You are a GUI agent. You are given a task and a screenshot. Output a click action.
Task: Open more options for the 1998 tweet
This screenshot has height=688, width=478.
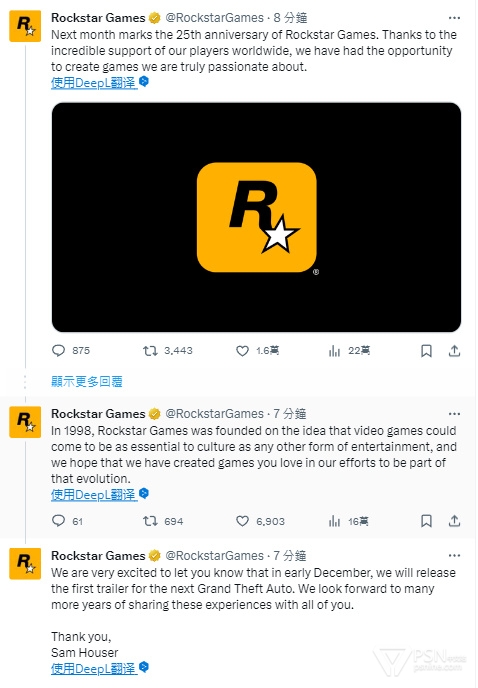click(x=454, y=414)
